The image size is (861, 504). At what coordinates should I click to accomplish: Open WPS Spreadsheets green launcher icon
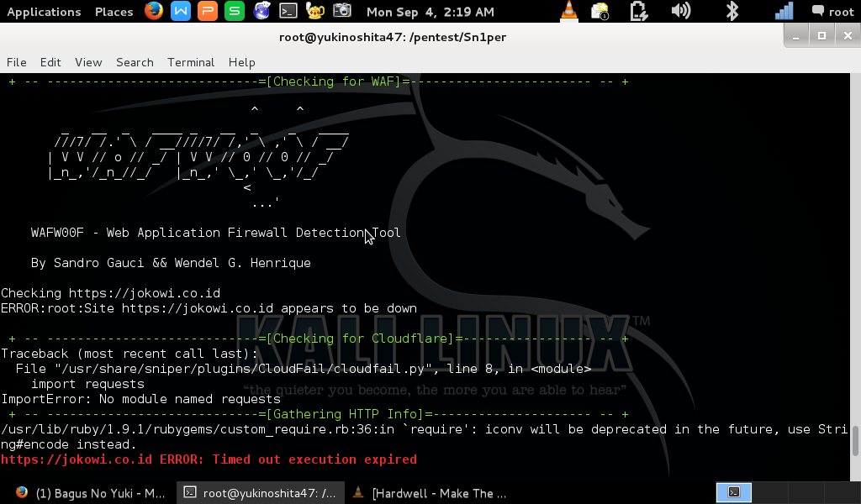point(235,11)
